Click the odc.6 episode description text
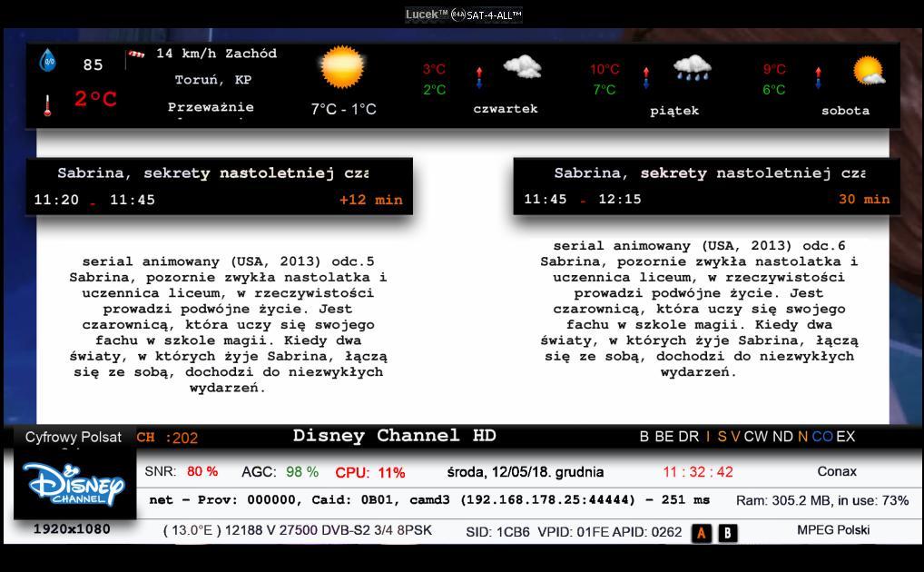924x572 pixels. point(699,309)
